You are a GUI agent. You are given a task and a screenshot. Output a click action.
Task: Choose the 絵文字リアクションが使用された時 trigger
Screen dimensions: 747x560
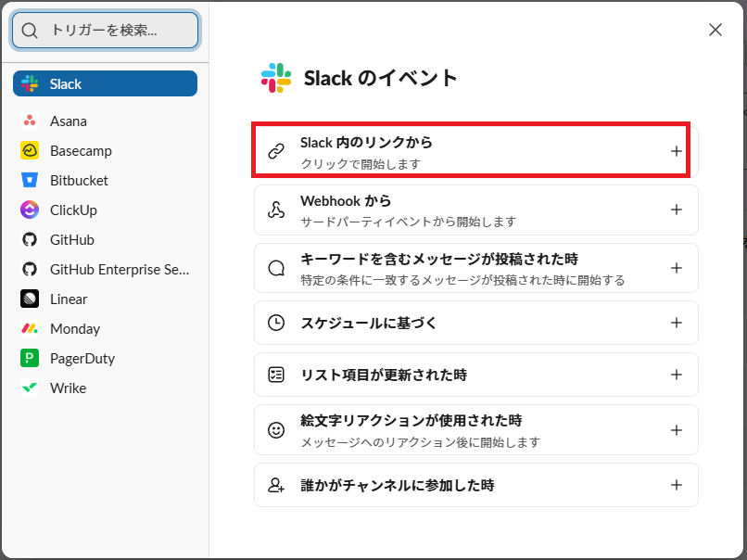tap(476, 430)
